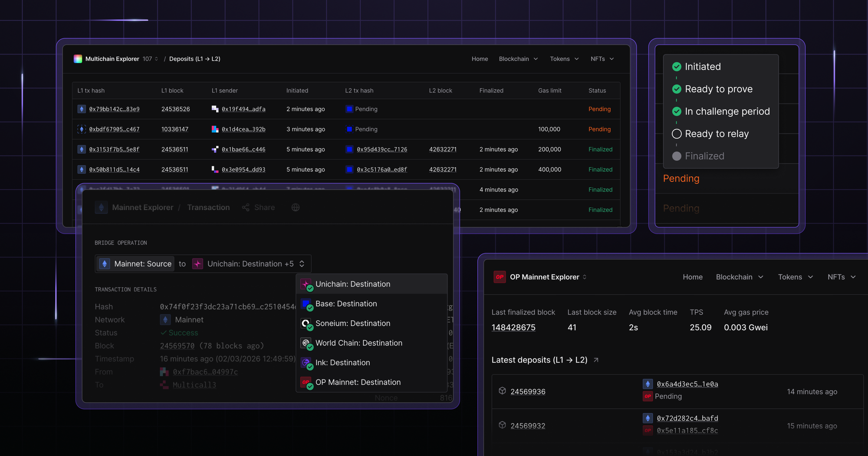Click the globe icon next to Share

pos(296,208)
